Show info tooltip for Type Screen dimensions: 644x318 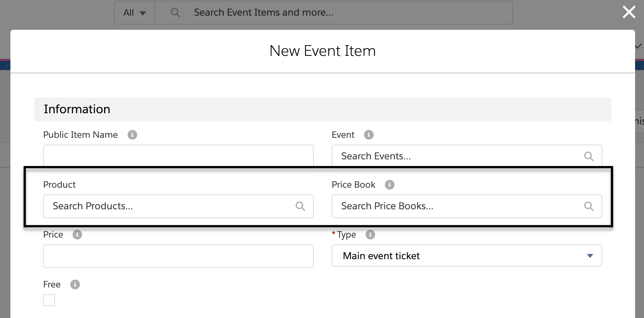(x=370, y=235)
